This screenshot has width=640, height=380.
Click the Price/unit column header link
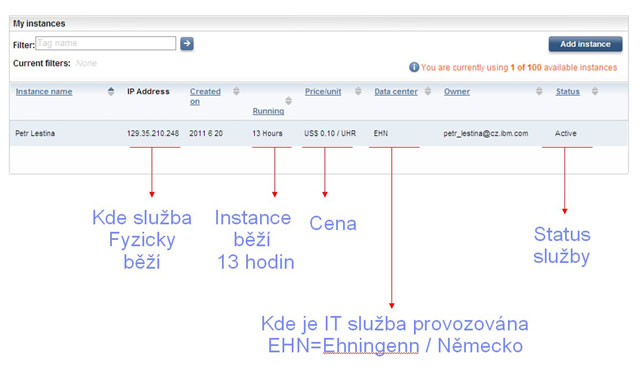click(x=323, y=91)
